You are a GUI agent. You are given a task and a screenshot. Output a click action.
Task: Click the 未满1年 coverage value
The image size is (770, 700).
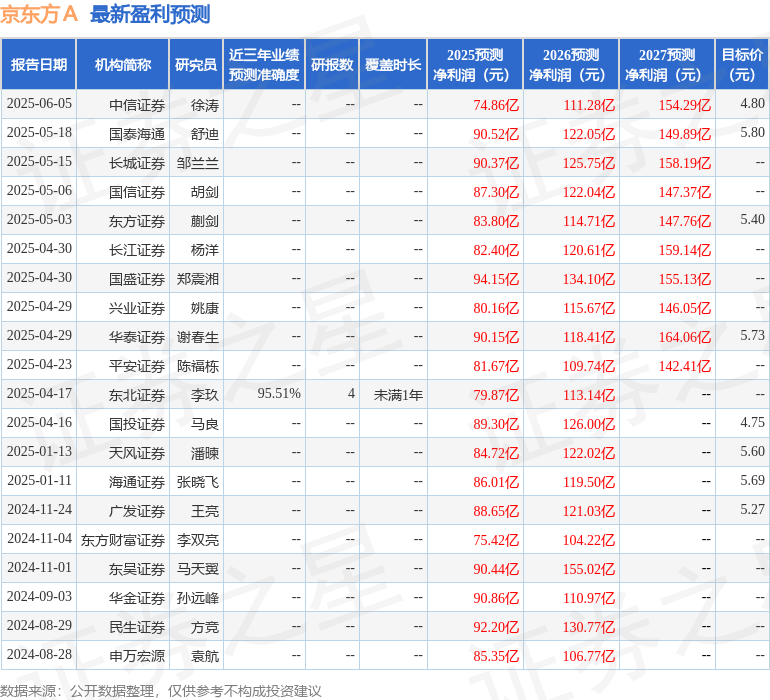point(398,395)
